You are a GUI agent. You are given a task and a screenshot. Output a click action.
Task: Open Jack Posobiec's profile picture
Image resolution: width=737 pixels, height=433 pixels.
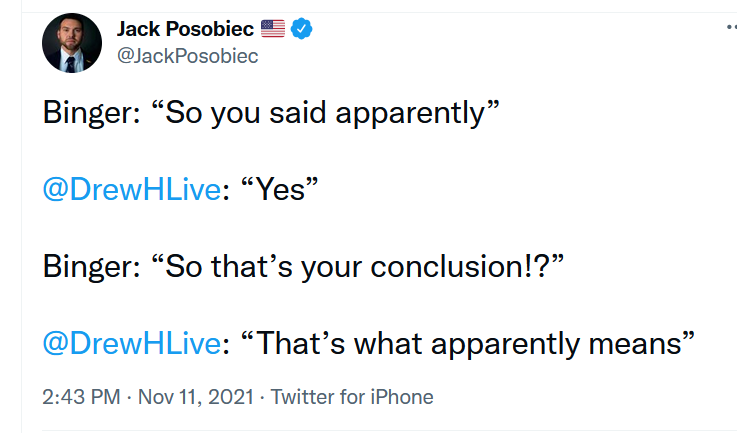pos(72,43)
